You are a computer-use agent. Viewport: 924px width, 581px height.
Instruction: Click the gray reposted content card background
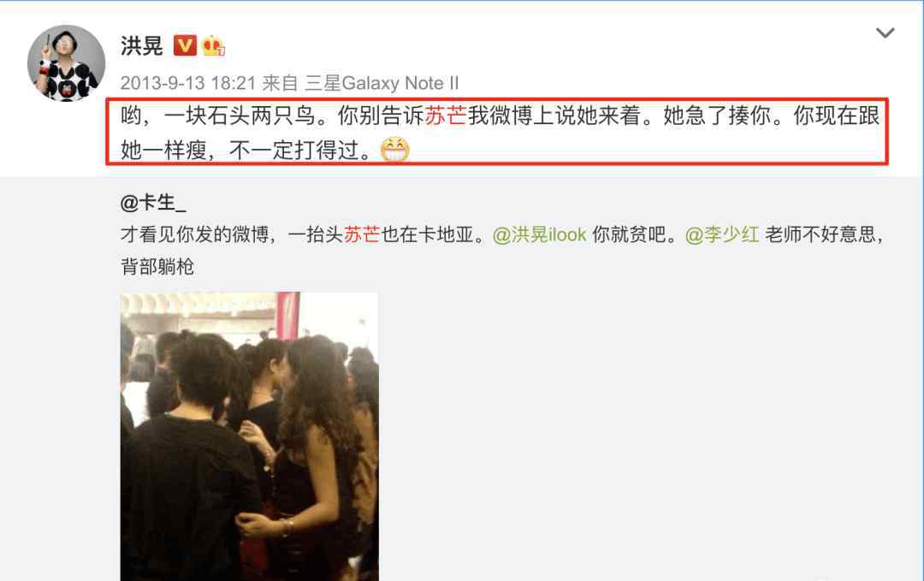[649, 412]
